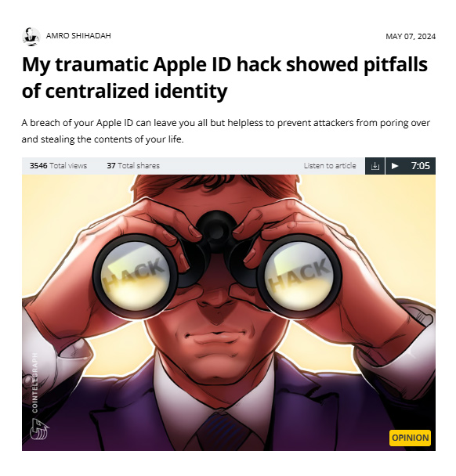Click the article subtitle paragraph
The image size is (456, 476).
click(x=226, y=132)
